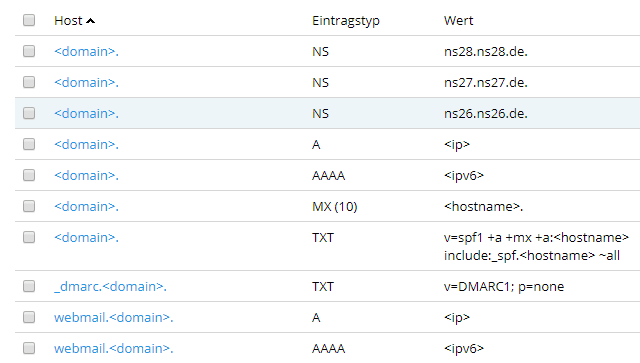Viewport: 640px width, 363px height.
Task: Open webmail.<domain>. link in AAAA row
Action: click(x=113, y=349)
